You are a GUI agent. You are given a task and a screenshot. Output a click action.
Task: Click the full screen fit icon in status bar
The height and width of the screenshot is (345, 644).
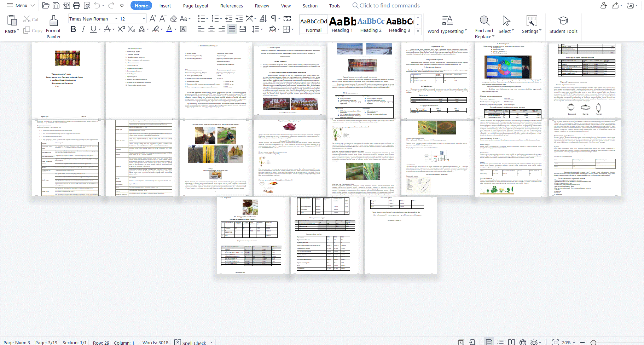click(555, 342)
